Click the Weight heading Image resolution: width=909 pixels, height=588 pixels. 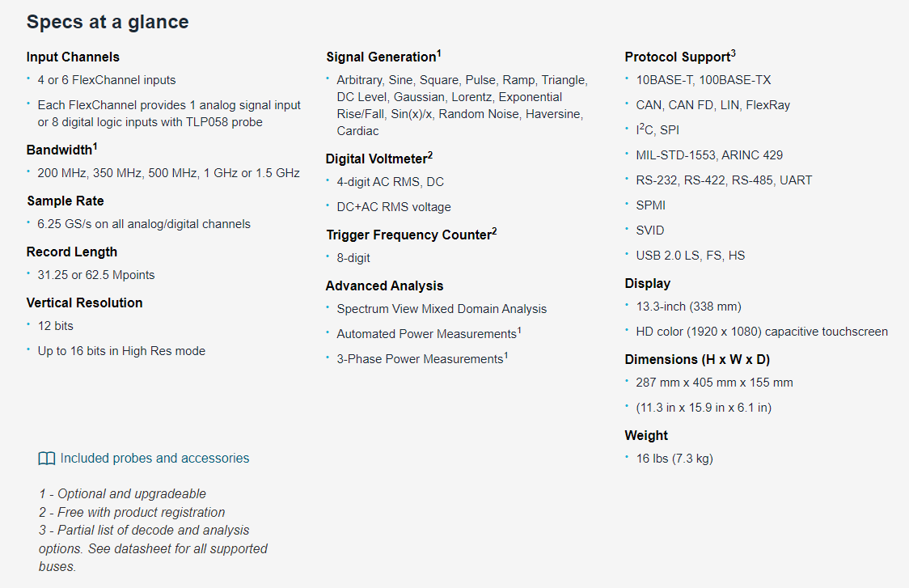click(646, 435)
